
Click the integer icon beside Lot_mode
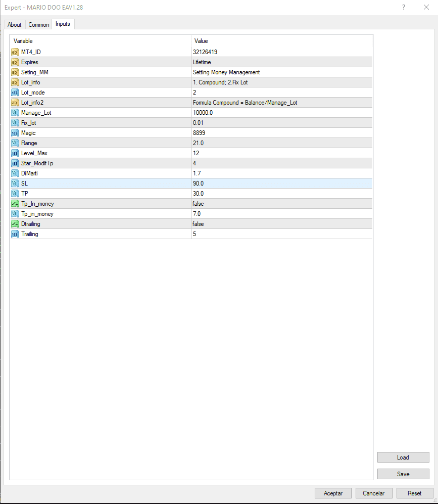[15, 92]
